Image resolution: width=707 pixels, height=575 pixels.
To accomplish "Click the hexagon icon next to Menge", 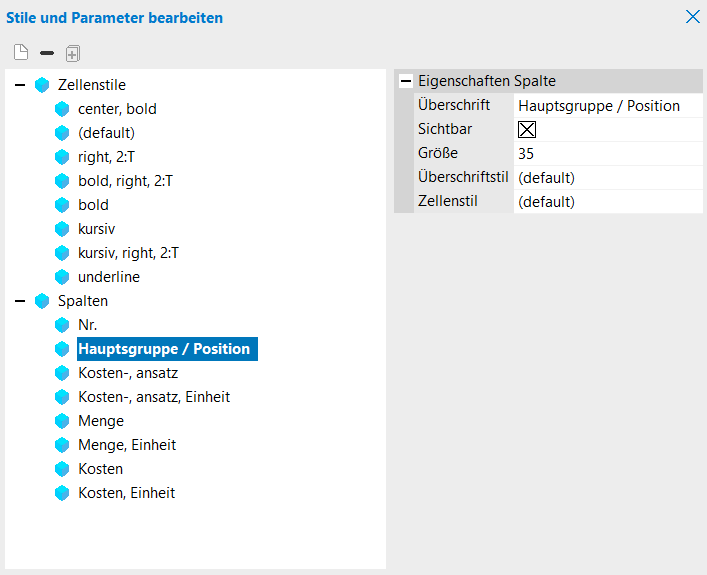I will pyautogui.click(x=62, y=421).
